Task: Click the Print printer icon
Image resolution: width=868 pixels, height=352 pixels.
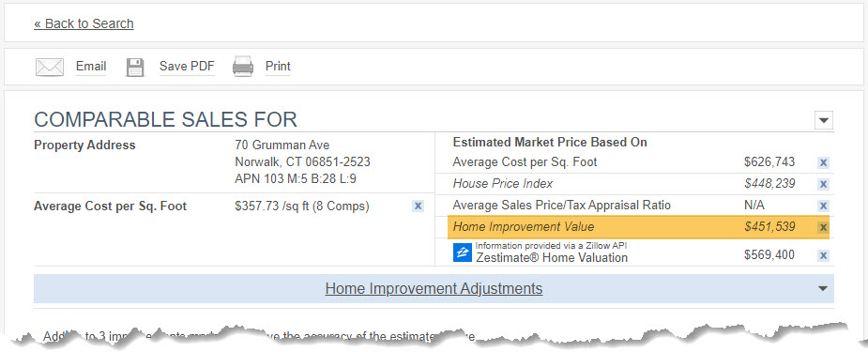Action: (242, 67)
